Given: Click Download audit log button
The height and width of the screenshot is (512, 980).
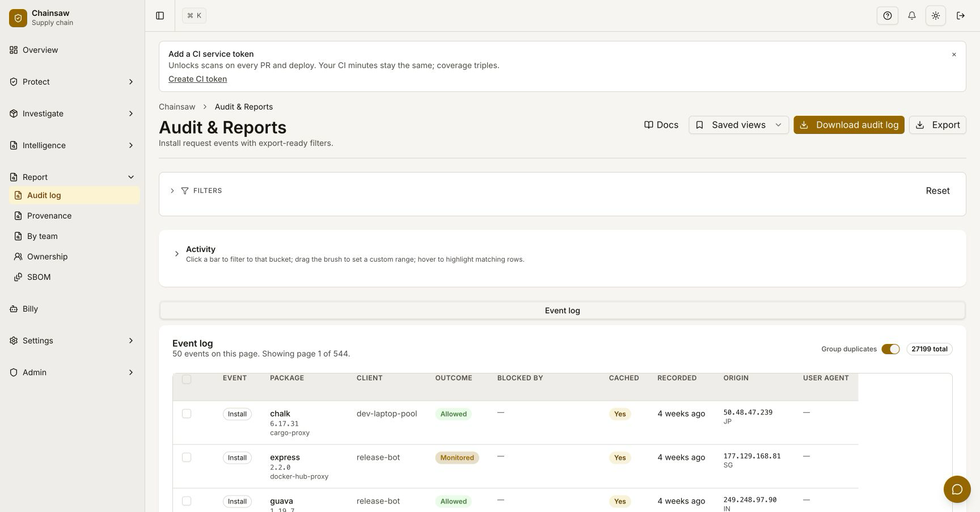Looking at the screenshot, I should (849, 125).
